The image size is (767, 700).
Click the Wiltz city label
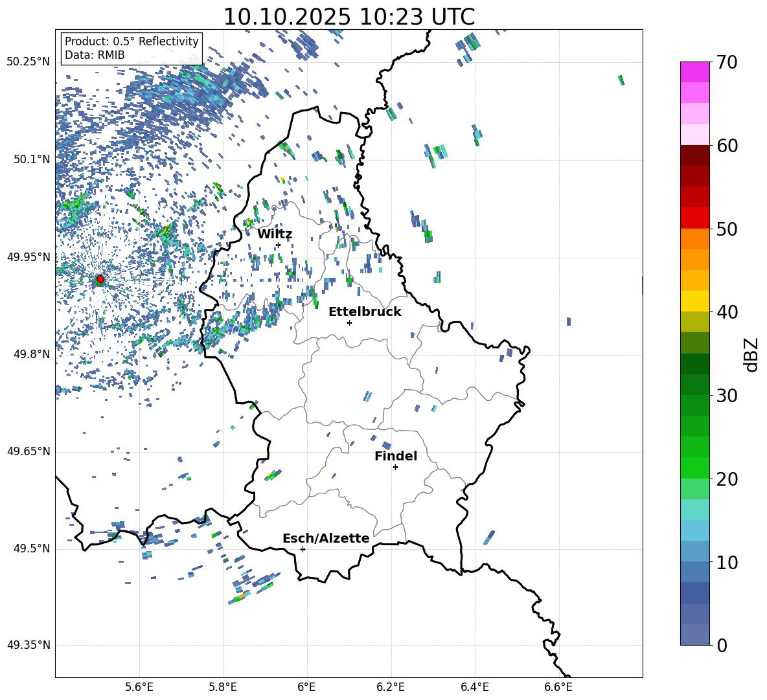click(x=275, y=234)
